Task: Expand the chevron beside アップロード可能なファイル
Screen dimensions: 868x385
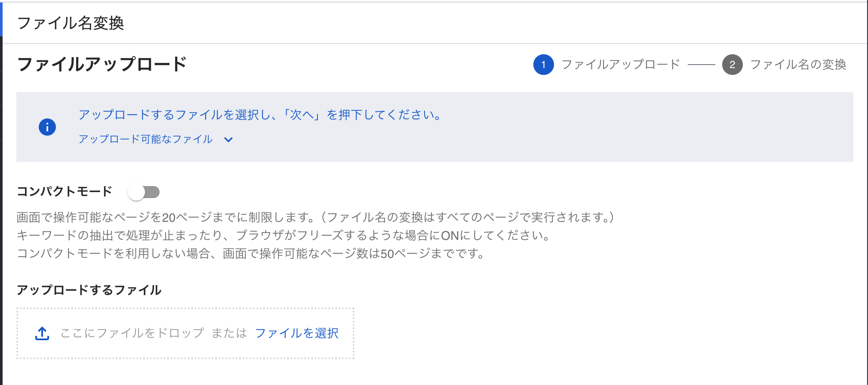Action: (228, 140)
